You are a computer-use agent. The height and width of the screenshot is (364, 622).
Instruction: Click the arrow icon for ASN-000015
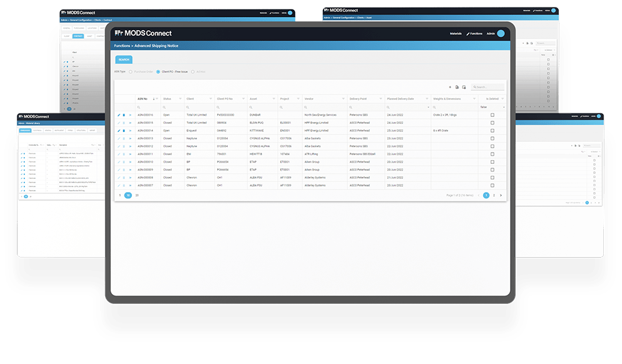(130, 123)
